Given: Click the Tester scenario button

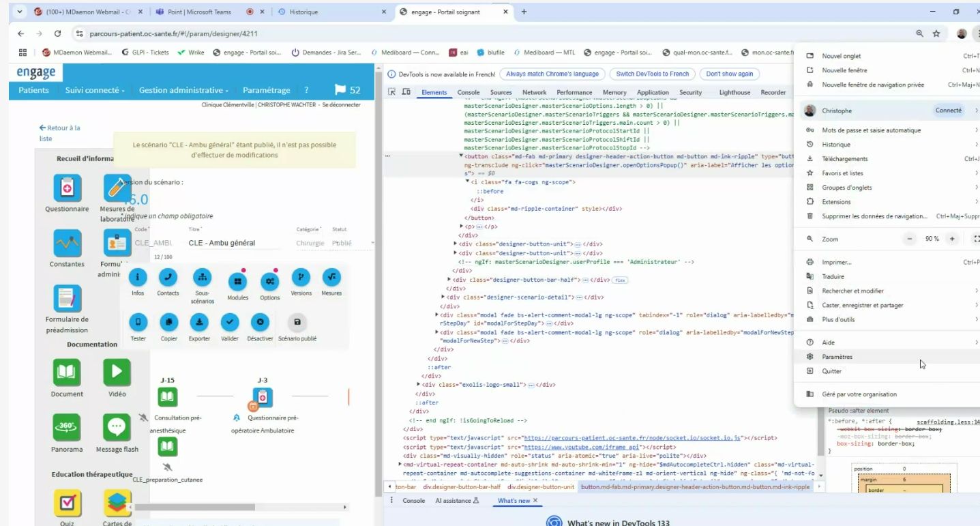Looking at the screenshot, I should tap(138, 322).
